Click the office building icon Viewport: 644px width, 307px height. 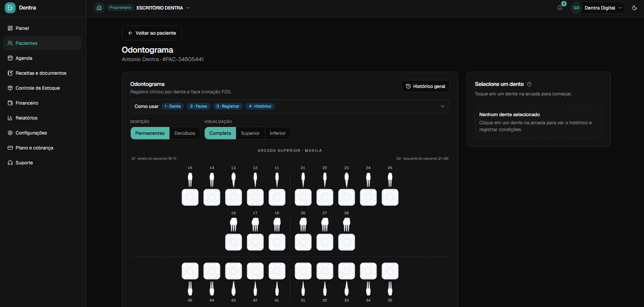point(99,8)
